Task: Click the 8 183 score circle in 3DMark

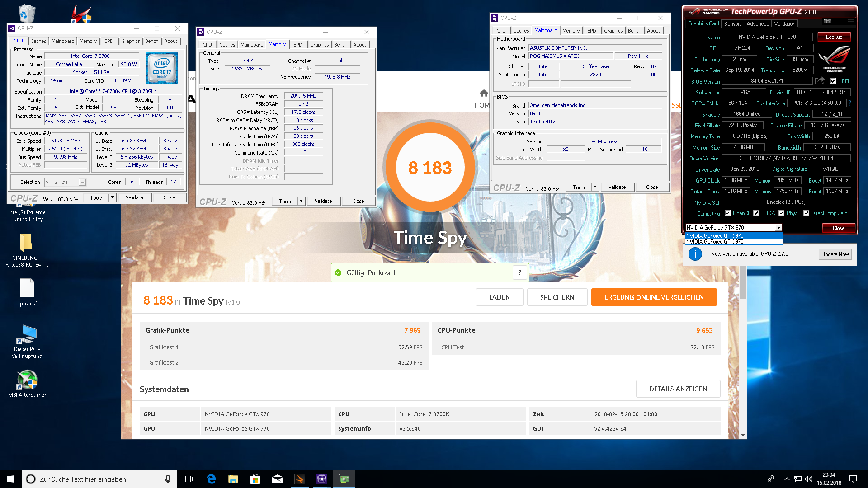Action: (430, 168)
